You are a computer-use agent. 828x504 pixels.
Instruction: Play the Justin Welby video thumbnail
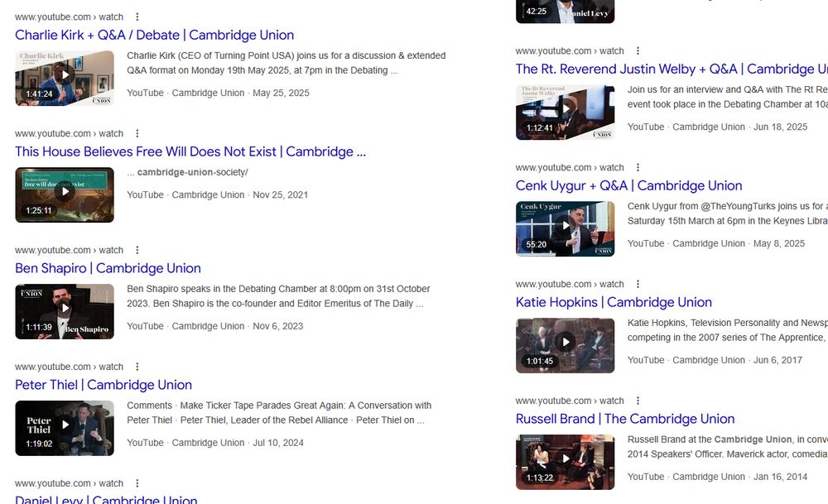(x=565, y=113)
